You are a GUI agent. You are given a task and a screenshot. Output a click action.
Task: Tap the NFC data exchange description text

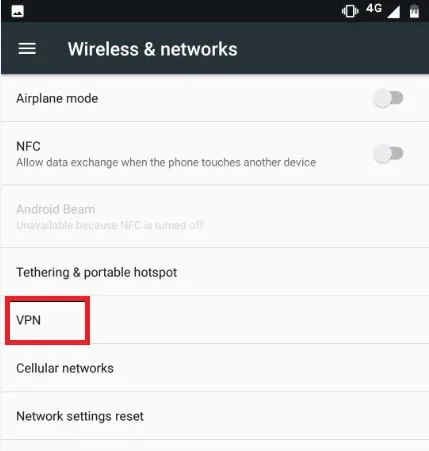(x=166, y=162)
